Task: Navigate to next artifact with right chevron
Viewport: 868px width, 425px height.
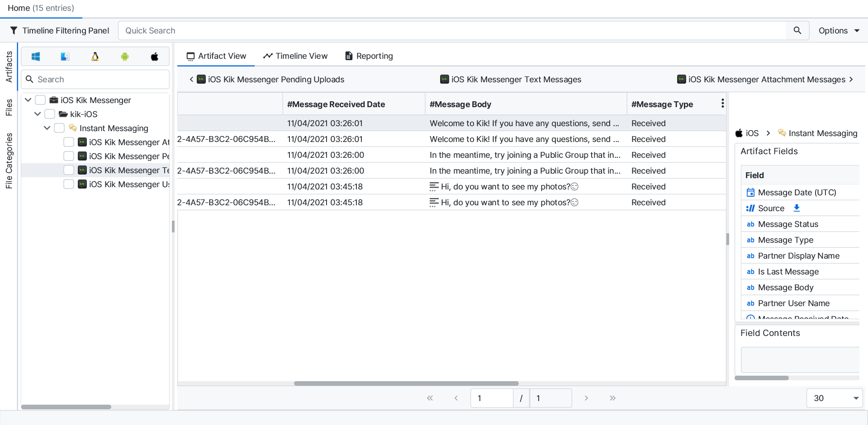Action: coord(851,79)
